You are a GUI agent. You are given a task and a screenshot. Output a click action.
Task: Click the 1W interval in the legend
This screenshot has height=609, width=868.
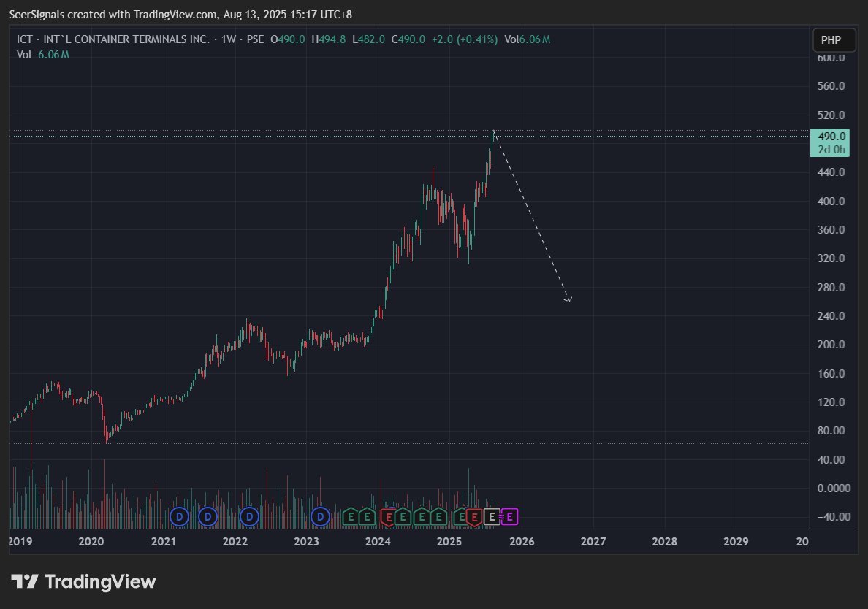coord(229,39)
